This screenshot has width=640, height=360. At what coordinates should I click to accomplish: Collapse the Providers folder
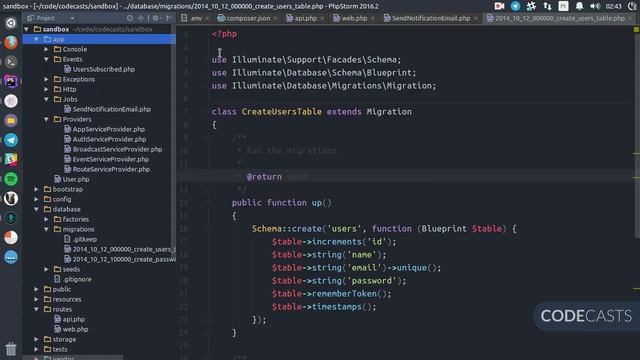47,119
